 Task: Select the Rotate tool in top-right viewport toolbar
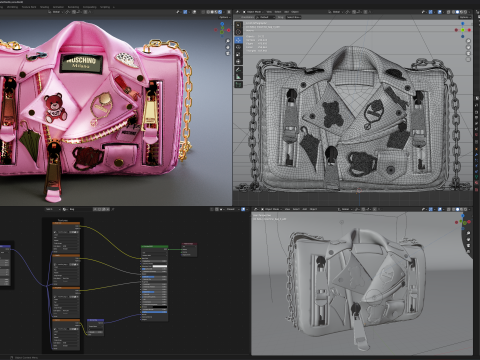[x=238, y=47]
